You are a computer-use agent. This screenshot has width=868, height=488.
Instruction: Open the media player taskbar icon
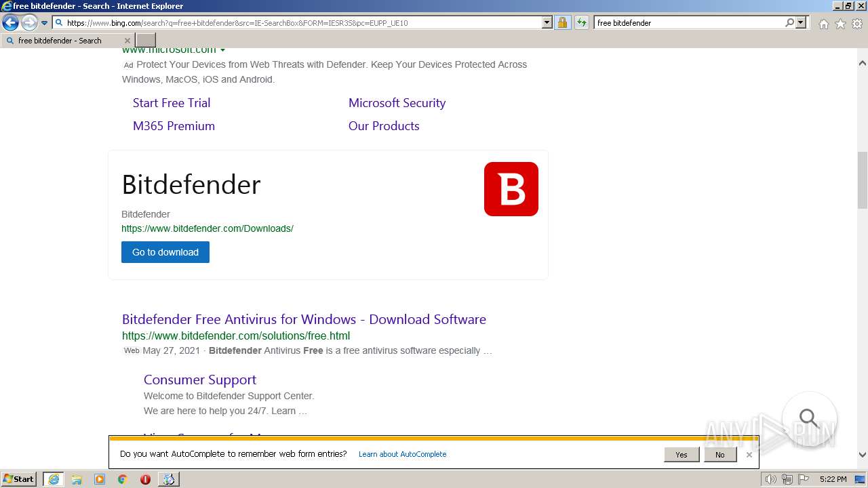pos(100,479)
